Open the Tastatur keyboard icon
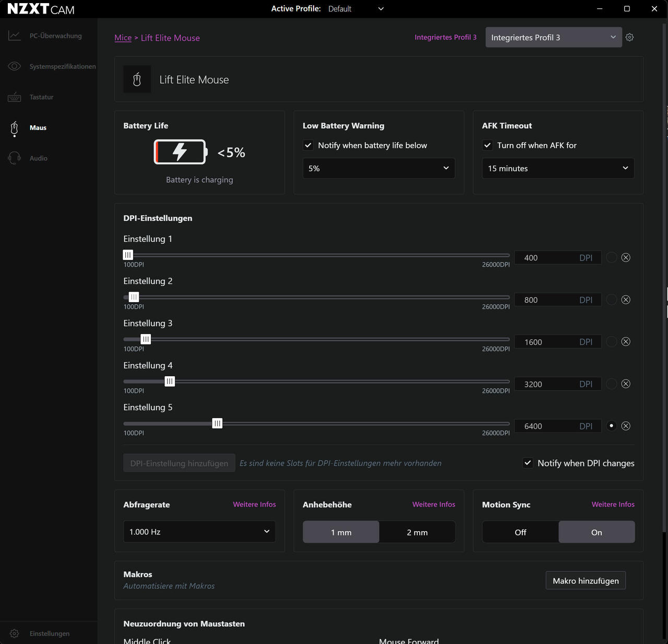 (15, 97)
